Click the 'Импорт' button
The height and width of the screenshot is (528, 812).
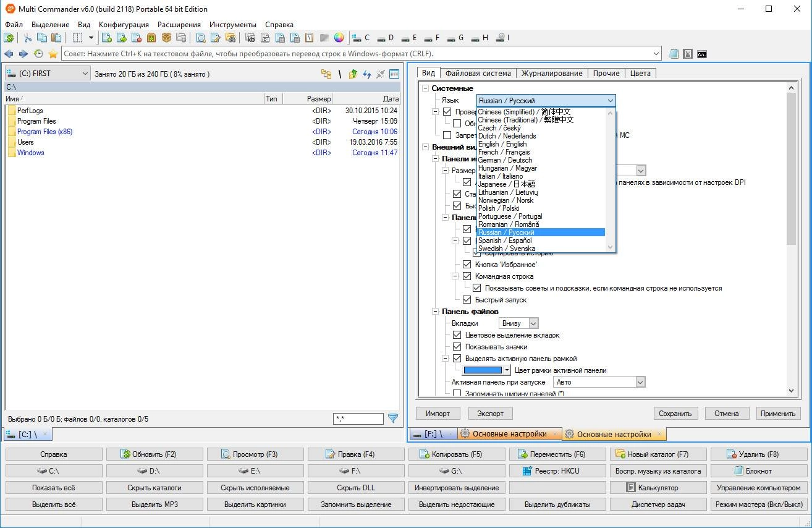point(438,414)
